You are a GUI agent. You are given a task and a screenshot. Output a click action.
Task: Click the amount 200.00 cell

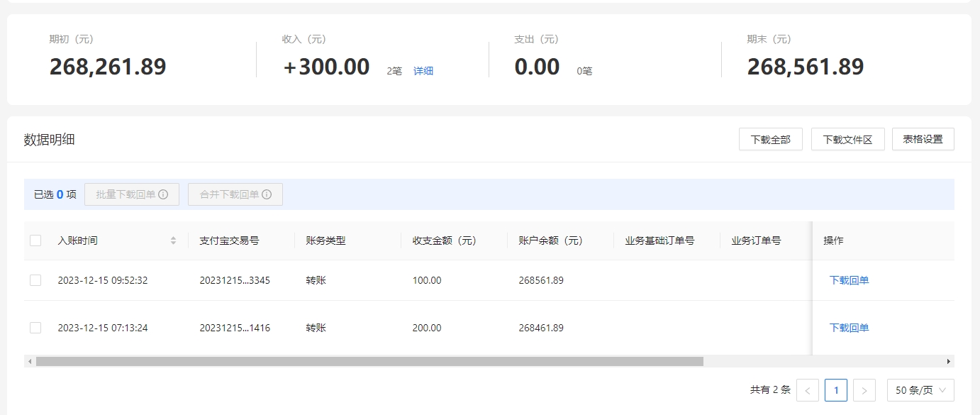click(427, 328)
